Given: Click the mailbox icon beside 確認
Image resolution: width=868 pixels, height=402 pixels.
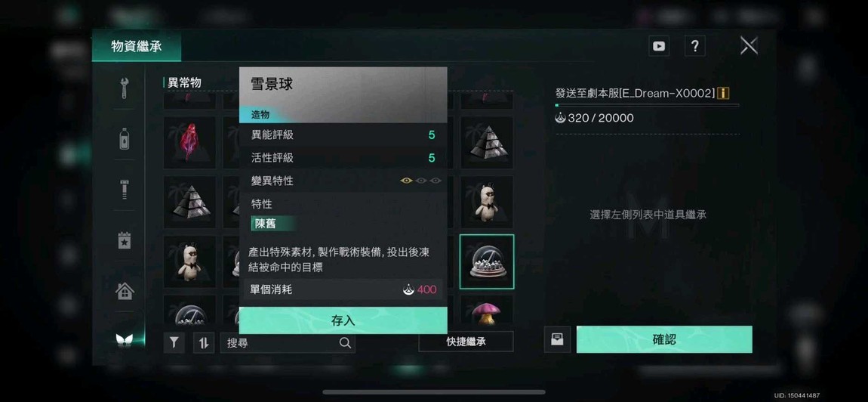Looking at the screenshot, I should click(x=558, y=339).
